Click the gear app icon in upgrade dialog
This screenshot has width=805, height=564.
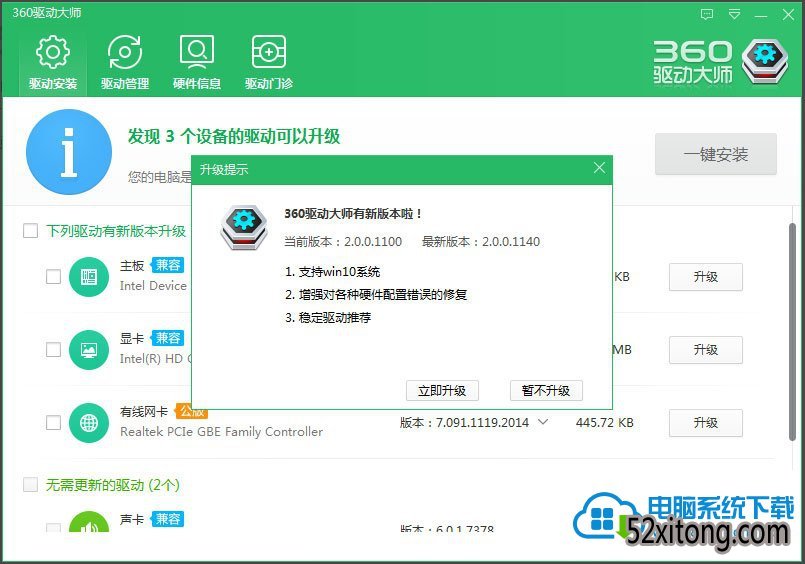coord(244,227)
